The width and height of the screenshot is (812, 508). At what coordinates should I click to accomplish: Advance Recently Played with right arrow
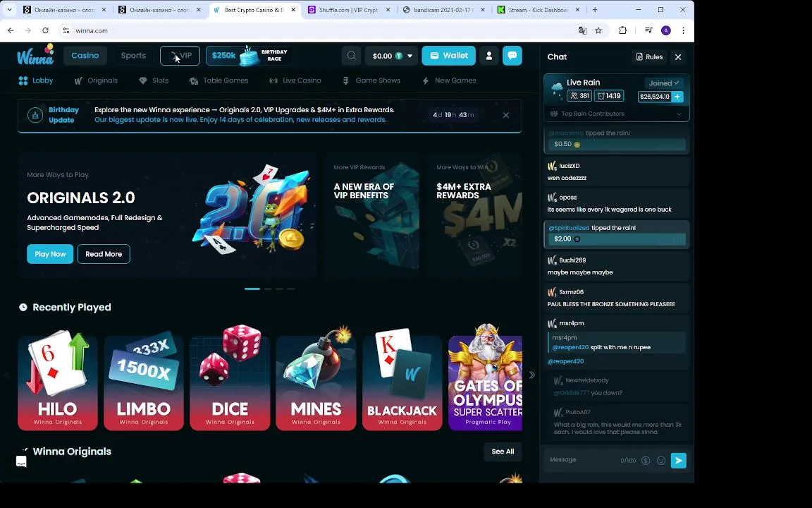point(532,375)
